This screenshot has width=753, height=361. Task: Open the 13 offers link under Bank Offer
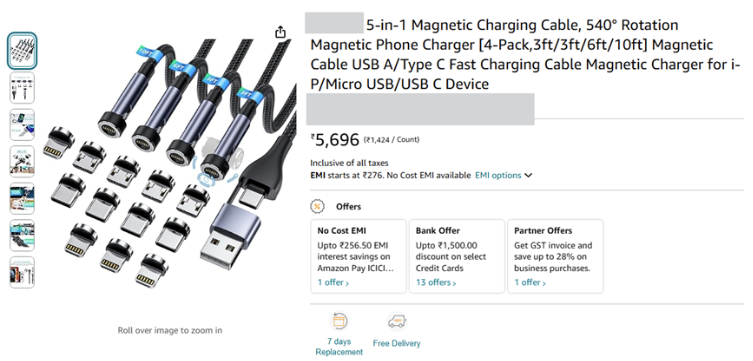click(436, 282)
